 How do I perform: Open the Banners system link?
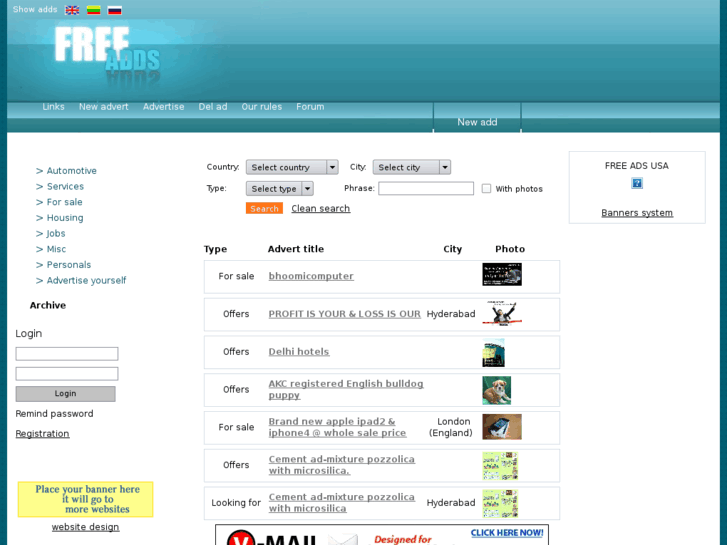point(637,212)
